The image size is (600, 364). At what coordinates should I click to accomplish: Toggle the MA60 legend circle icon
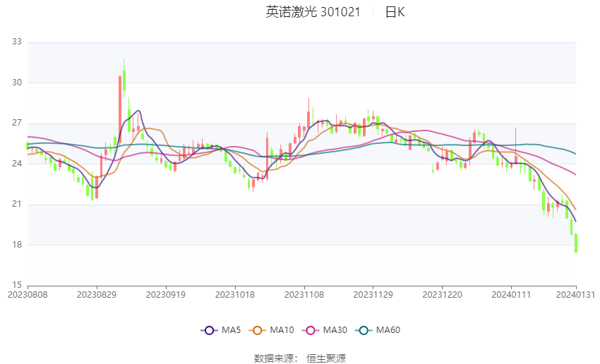point(364,330)
